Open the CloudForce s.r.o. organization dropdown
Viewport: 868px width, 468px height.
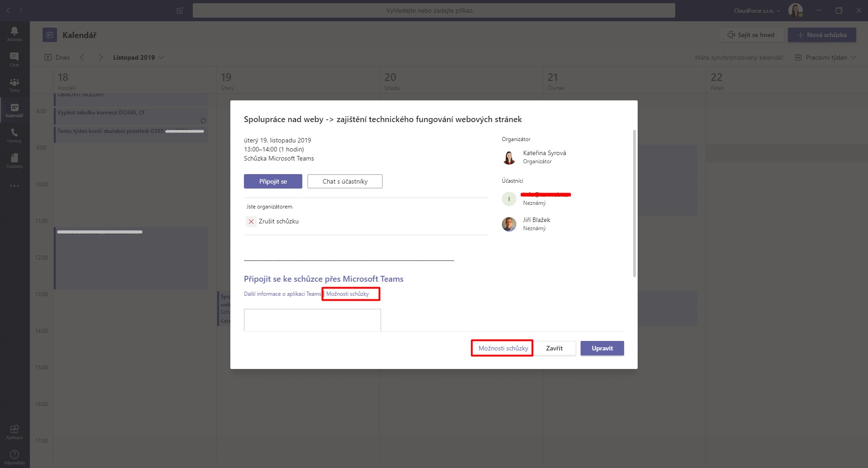(757, 10)
